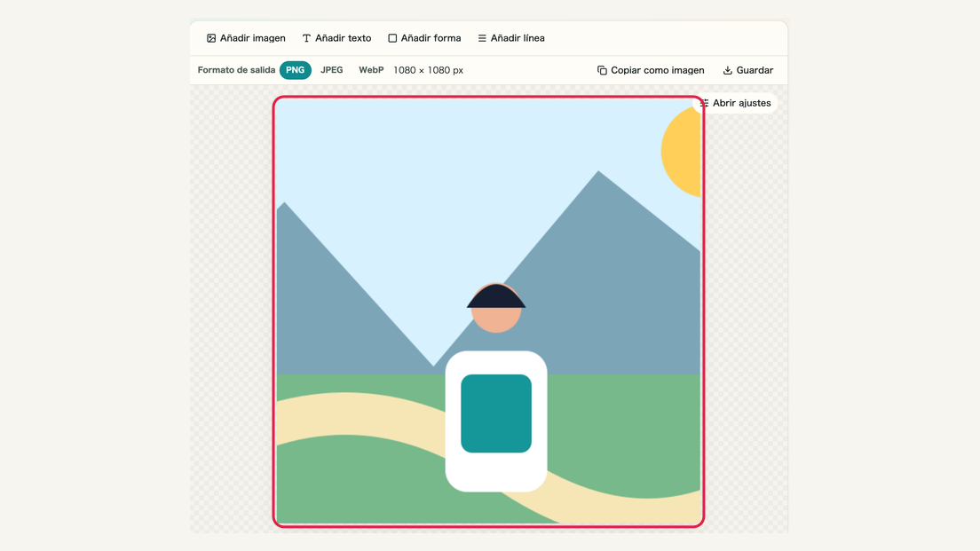
Task: Click the Añadir forma label
Action: point(431,38)
